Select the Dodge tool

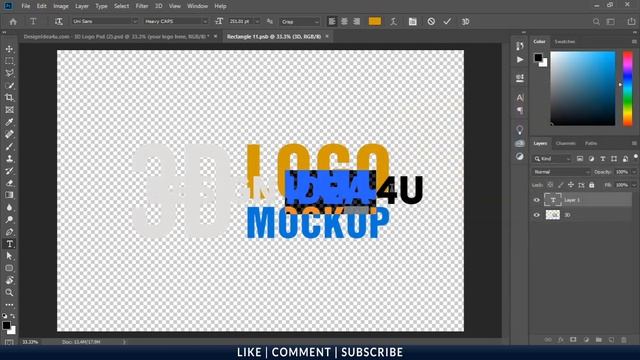click(x=9, y=220)
